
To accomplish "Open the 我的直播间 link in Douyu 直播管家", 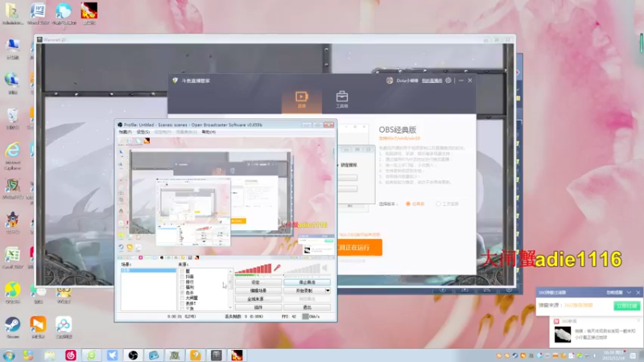I will (431, 80).
